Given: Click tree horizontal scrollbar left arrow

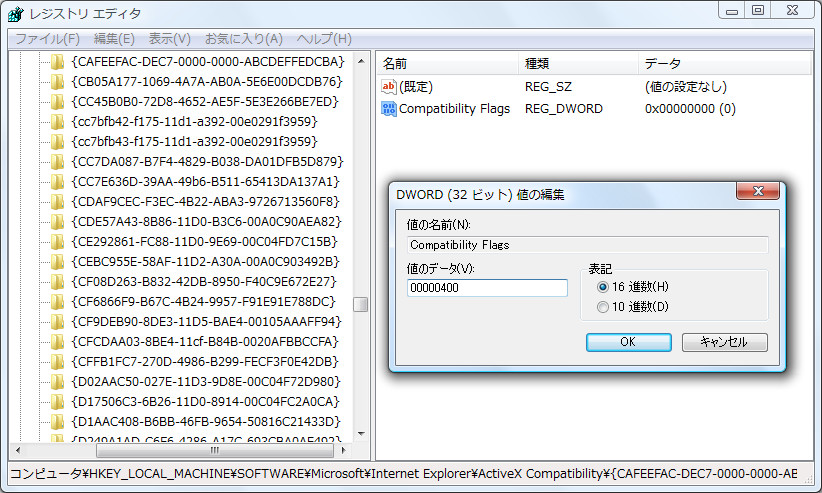Looking at the screenshot, I should point(18,450).
